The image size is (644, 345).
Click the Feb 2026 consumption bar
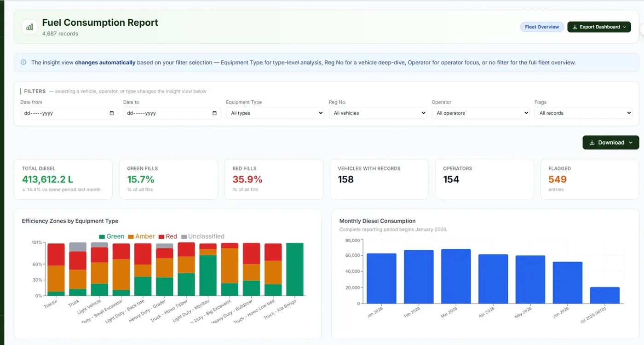419,277
